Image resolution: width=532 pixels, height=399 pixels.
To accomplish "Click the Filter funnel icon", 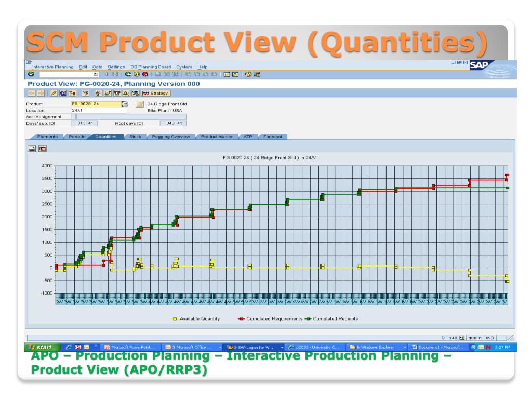I will tap(86, 94).
